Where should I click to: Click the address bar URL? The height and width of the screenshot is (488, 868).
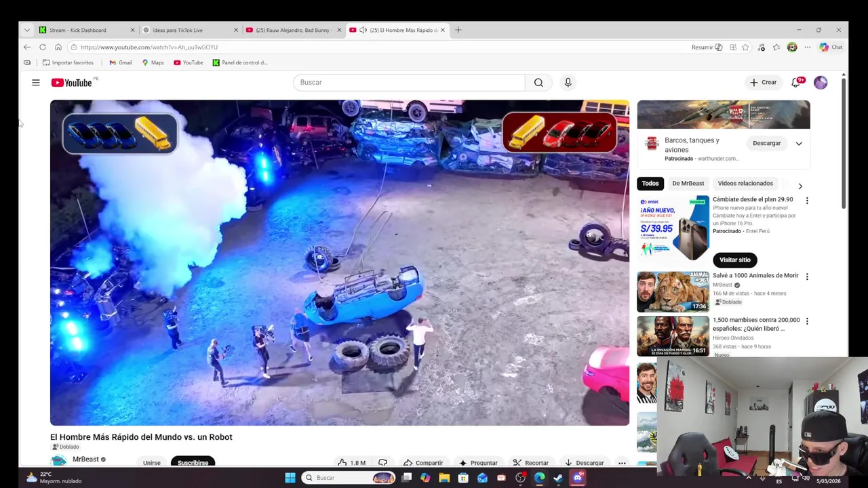pyautogui.click(x=149, y=47)
